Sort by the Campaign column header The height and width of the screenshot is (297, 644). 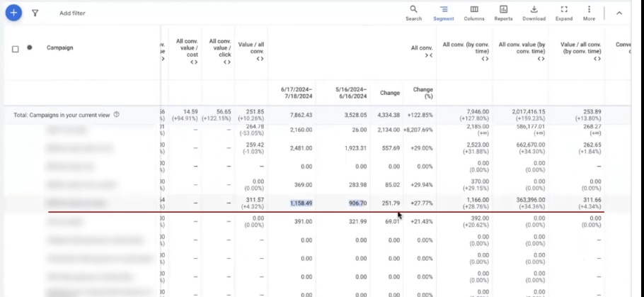[x=59, y=48]
